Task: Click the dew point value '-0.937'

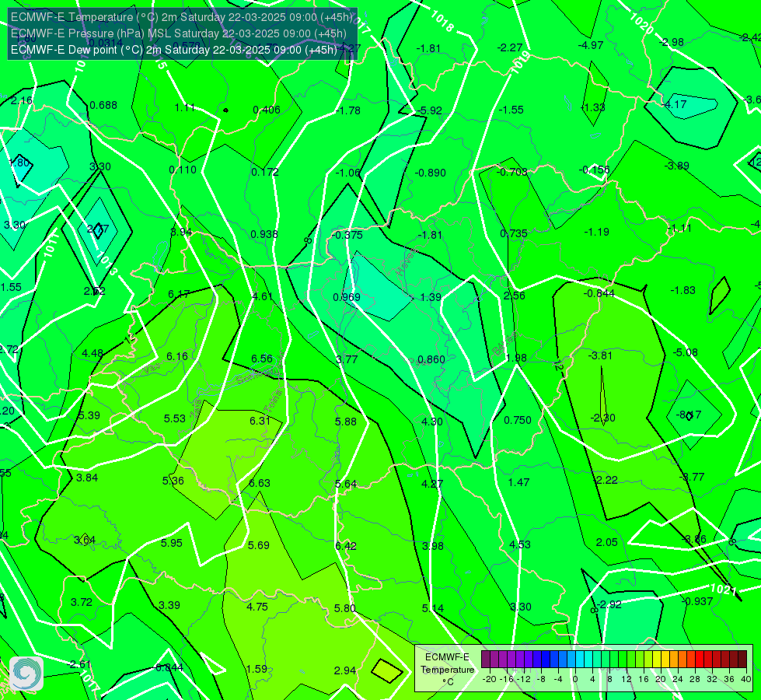Action: [x=697, y=601]
